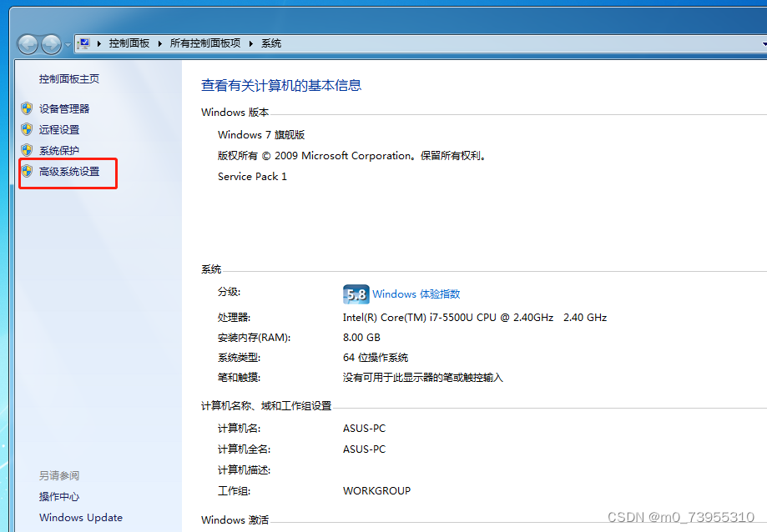
Task: Open Windows Update in the sidebar
Action: [x=81, y=517]
